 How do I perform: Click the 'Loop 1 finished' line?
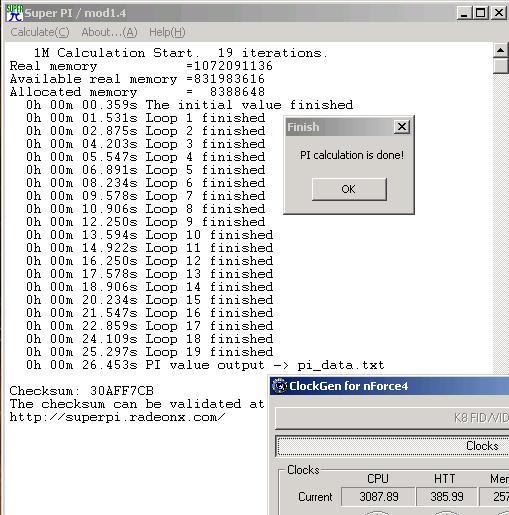(x=146, y=118)
